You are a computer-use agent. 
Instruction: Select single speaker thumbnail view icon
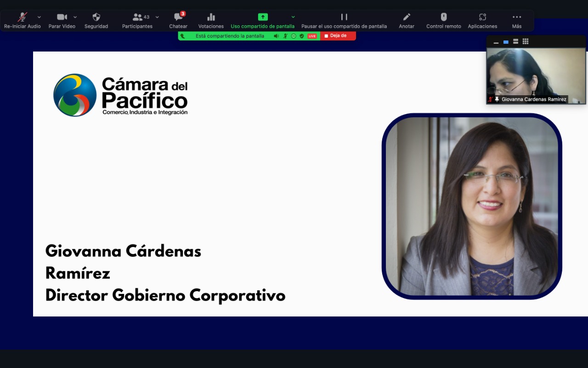click(506, 42)
